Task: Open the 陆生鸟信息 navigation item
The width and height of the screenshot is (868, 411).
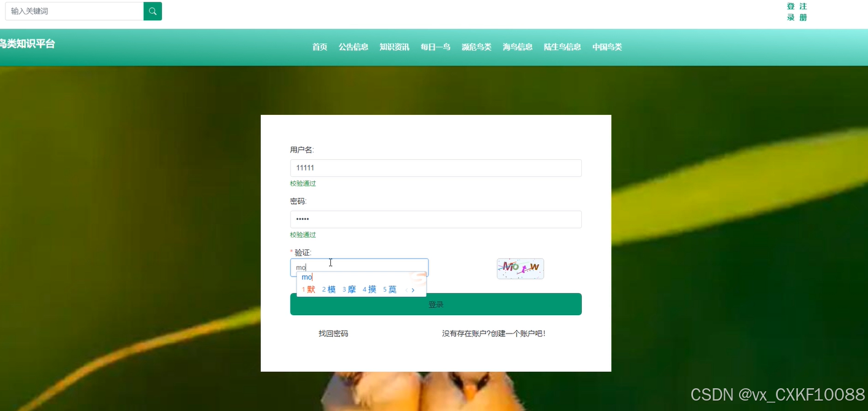Action: 562,47
